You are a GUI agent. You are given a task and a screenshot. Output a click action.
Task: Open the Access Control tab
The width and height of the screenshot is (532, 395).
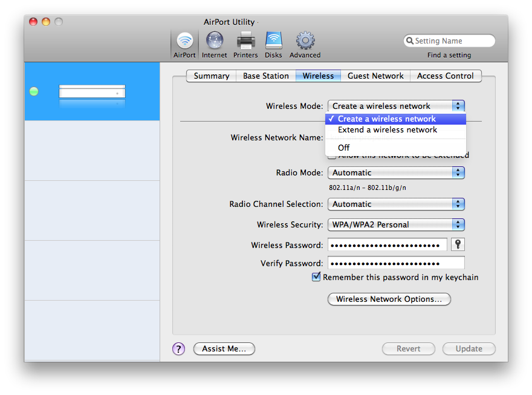pyautogui.click(x=446, y=76)
